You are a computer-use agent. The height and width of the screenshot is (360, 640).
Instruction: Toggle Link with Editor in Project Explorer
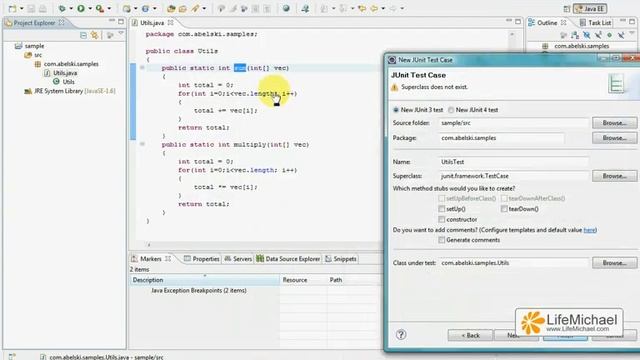tap(95, 36)
